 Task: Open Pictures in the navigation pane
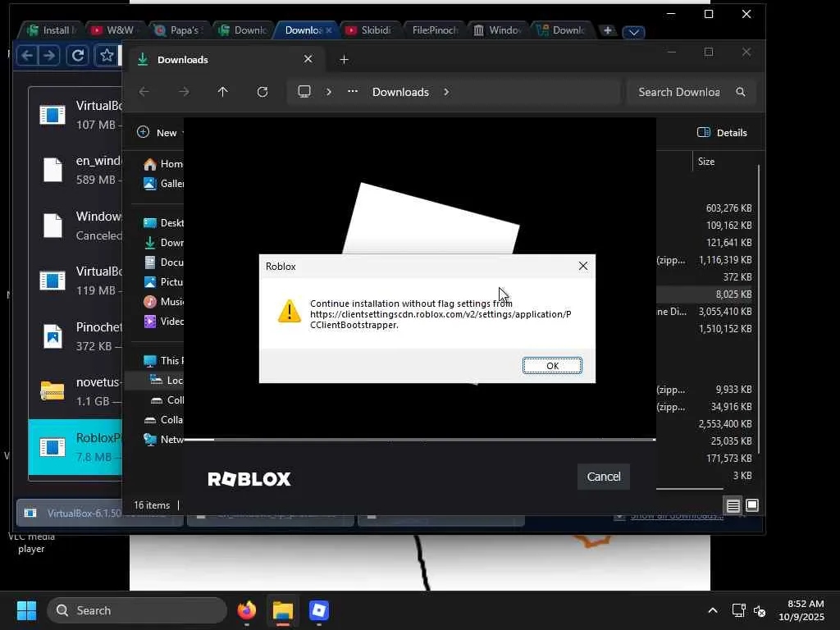[x=163, y=282]
